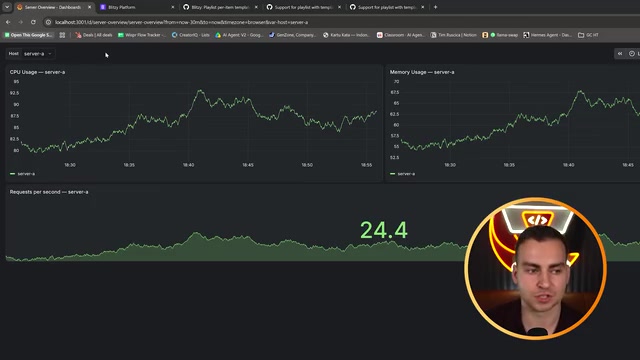640x360 pixels.
Task: Click the 24.4 requests per second value
Action: (384, 230)
